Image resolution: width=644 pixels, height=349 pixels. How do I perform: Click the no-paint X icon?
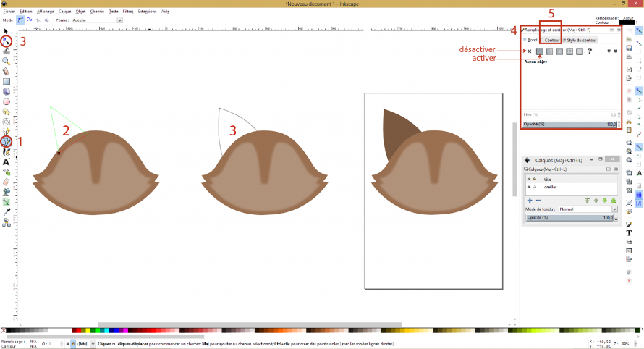[x=529, y=51]
